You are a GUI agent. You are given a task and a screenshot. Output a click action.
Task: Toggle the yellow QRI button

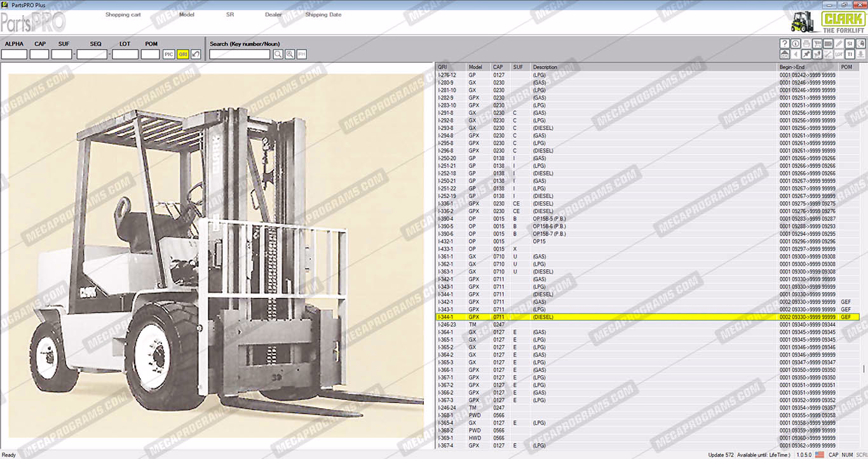coord(183,55)
